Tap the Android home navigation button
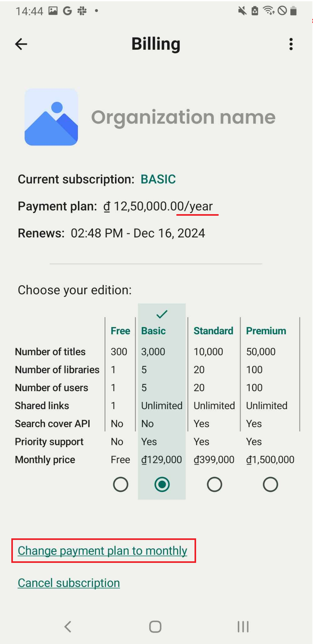Screen dimensions: 313x644 pyautogui.click(x=155, y=626)
